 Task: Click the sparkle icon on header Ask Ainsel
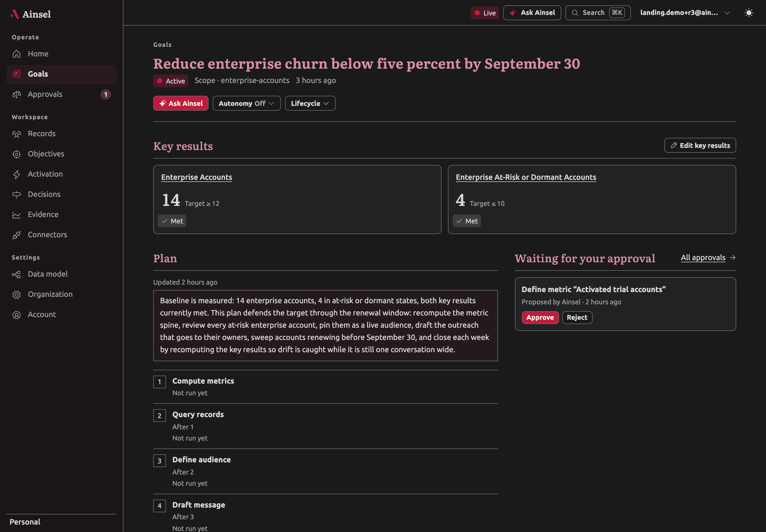point(513,13)
